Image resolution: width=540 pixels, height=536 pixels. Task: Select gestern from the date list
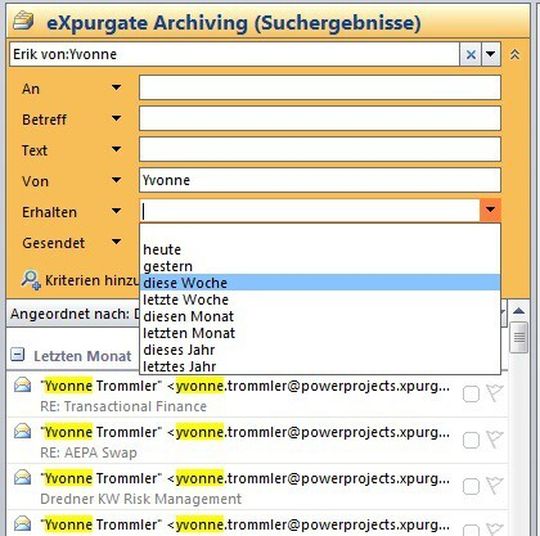point(320,266)
